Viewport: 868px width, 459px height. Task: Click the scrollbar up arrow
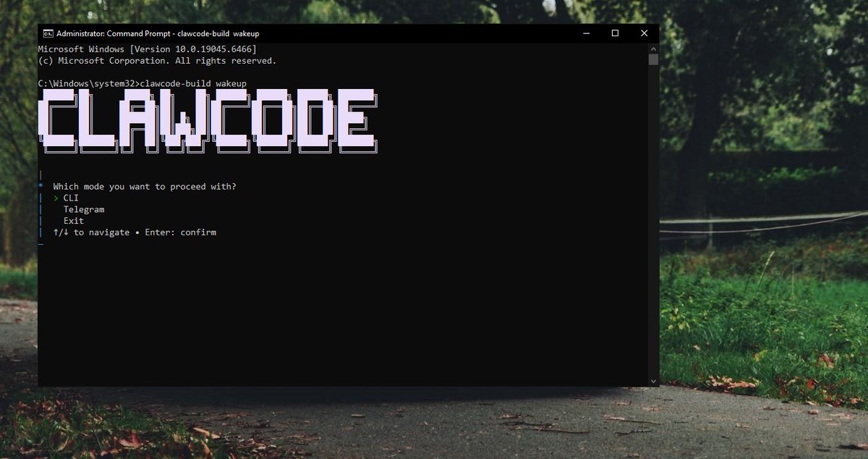click(653, 49)
